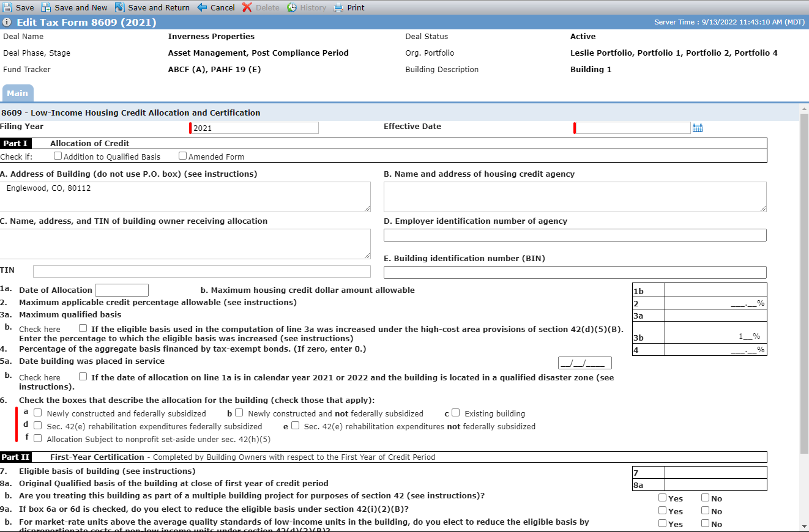Select Yes for multiple building project question
Viewport: 809px width, 532px height.
[x=662, y=498]
